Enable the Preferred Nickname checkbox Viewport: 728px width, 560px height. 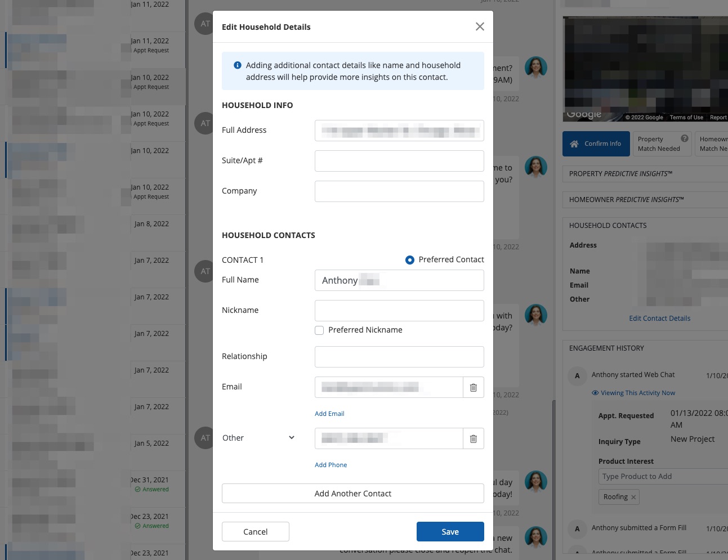(x=319, y=330)
